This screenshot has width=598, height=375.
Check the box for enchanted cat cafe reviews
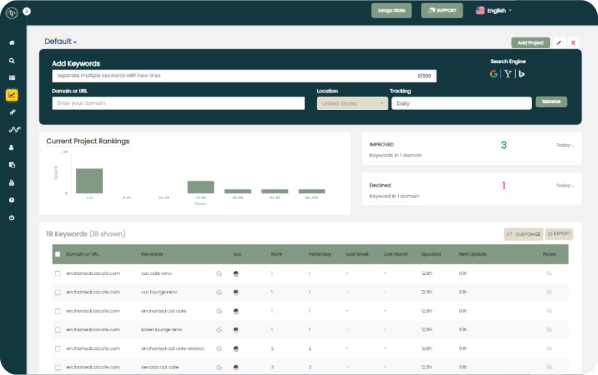click(58, 349)
